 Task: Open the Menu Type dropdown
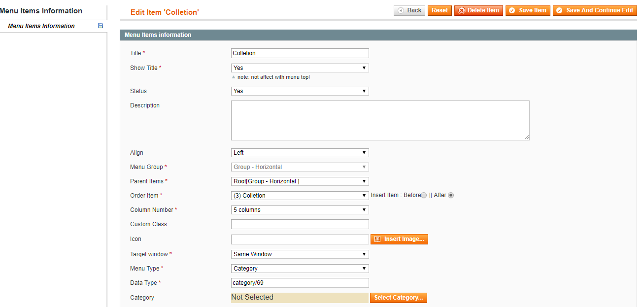click(300, 269)
